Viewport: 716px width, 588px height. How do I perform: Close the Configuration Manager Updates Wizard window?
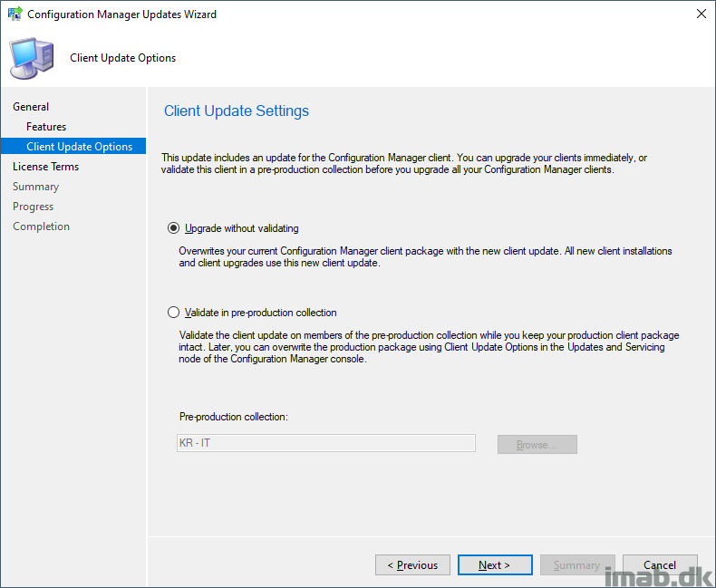tap(701, 14)
